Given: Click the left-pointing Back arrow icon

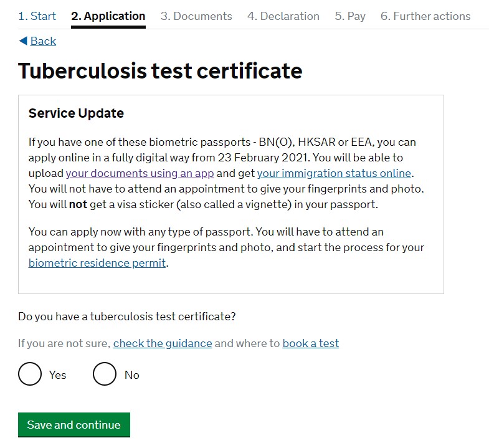Looking at the screenshot, I should (23, 41).
